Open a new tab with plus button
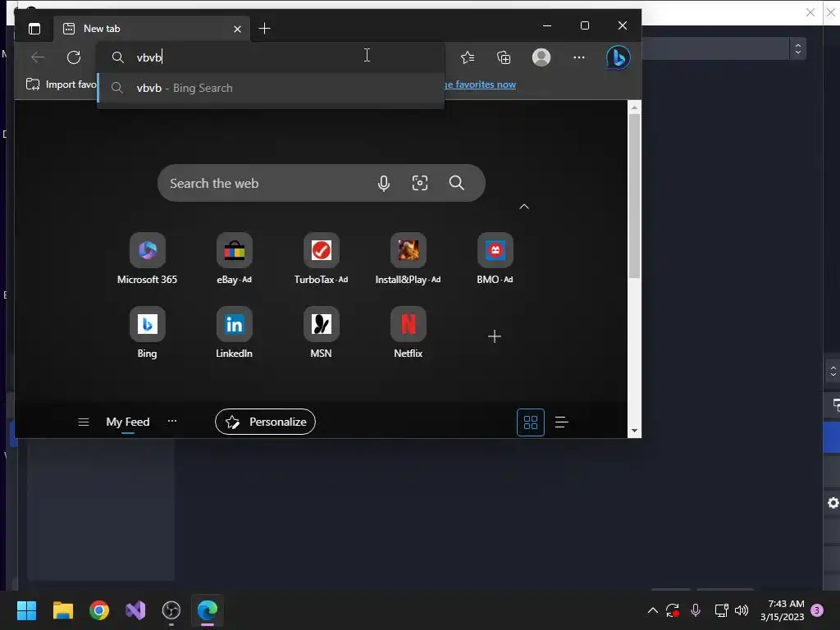The height and width of the screenshot is (630, 840). tap(264, 29)
